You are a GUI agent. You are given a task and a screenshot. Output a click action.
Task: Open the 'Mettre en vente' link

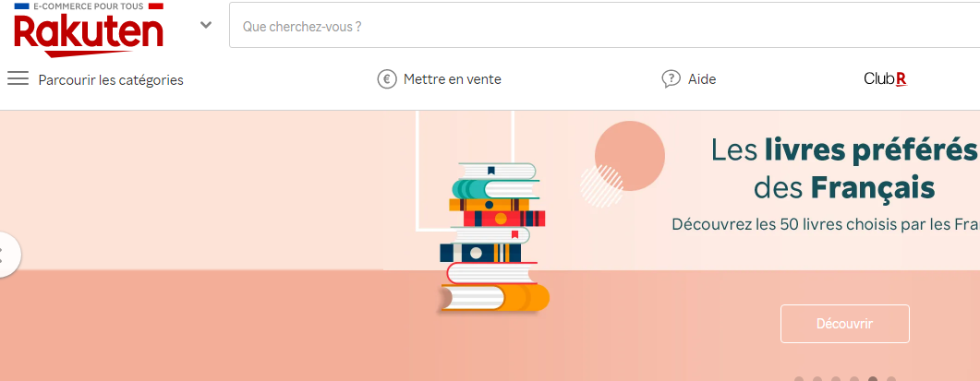pyautogui.click(x=453, y=79)
